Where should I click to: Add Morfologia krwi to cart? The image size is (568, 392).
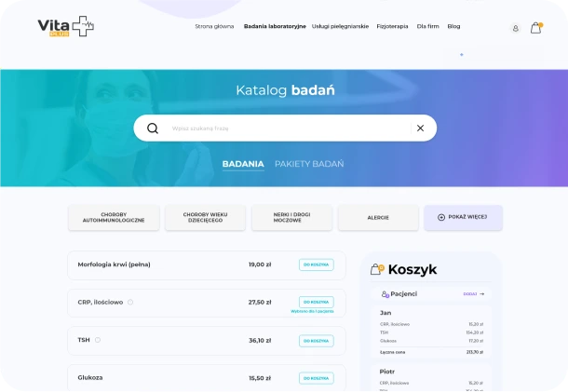click(x=317, y=264)
